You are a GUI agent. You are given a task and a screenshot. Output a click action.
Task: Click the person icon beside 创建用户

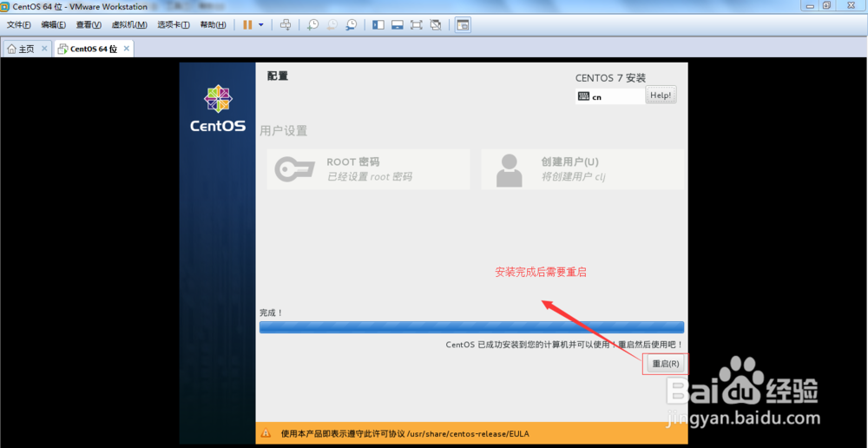(510, 170)
